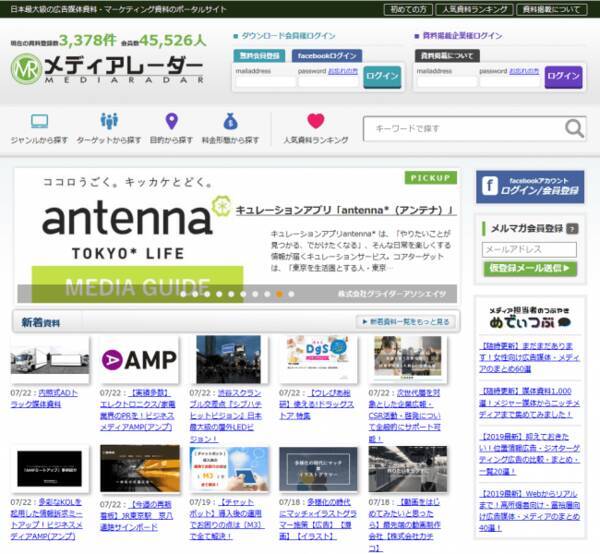Open the 初めての方 top menu item
The height and width of the screenshot is (554, 600).
click(415, 9)
